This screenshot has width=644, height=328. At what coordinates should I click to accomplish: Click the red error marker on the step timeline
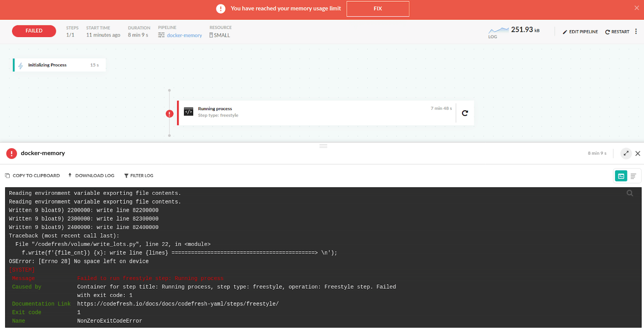coord(169,114)
